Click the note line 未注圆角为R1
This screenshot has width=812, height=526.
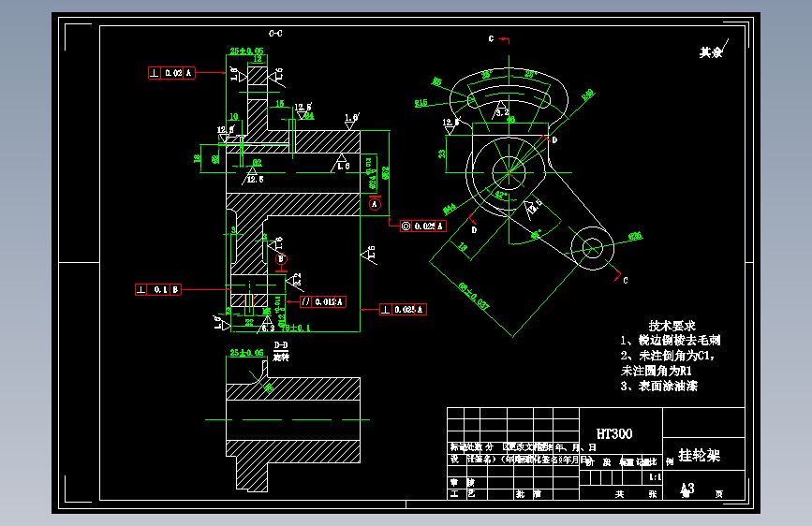657,371
